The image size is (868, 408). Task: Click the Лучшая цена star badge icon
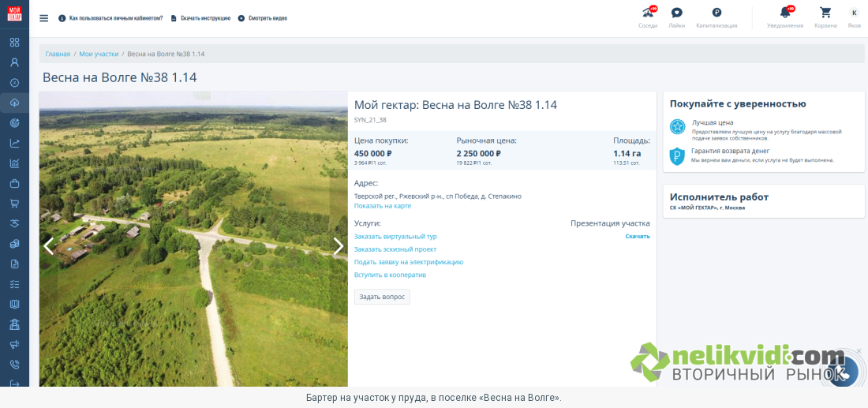(677, 127)
